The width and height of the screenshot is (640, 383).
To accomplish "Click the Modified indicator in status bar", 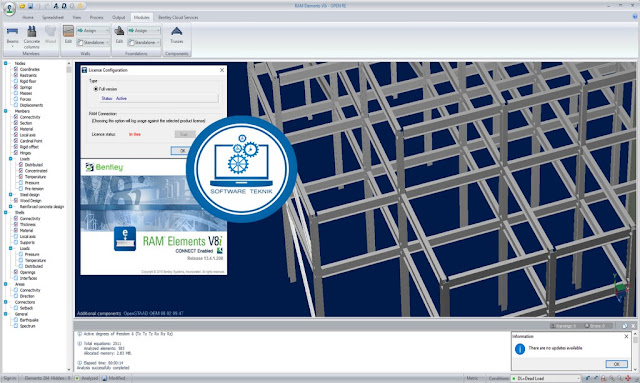I will point(114,379).
